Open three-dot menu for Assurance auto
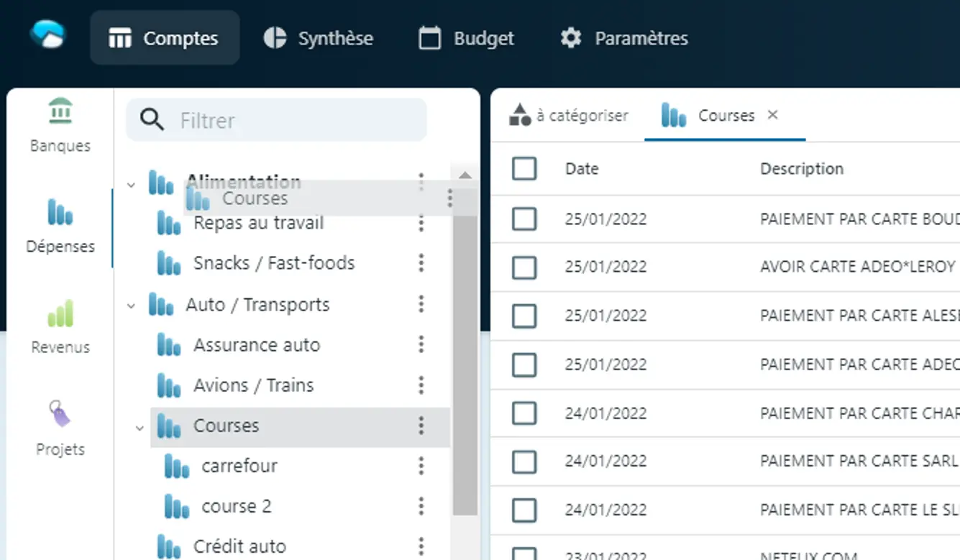 pos(421,345)
